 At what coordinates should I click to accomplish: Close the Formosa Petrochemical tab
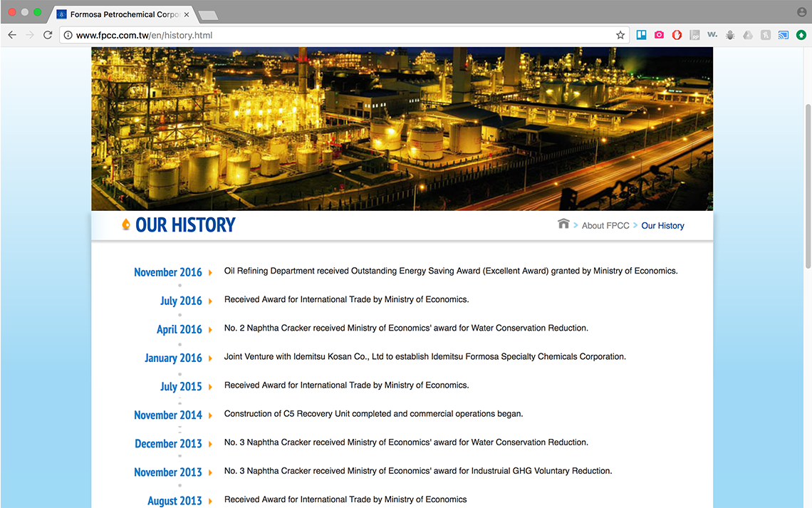pyautogui.click(x=187, y=14)
